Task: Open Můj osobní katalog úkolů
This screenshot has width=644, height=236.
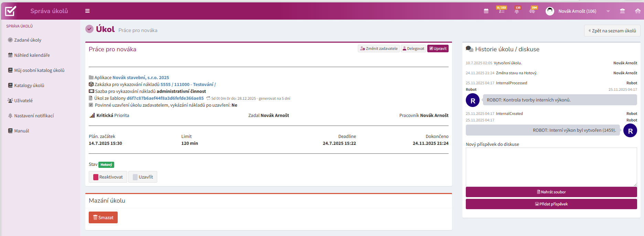Action: pyautogui.click(x=36, y=70)
